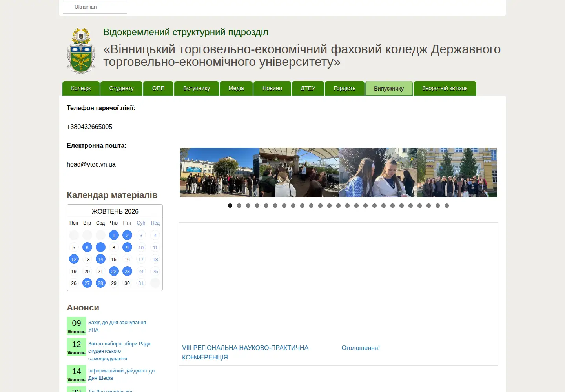Open calendar date 28
This screenshot has width=565, height=392.
coord(100,283)
